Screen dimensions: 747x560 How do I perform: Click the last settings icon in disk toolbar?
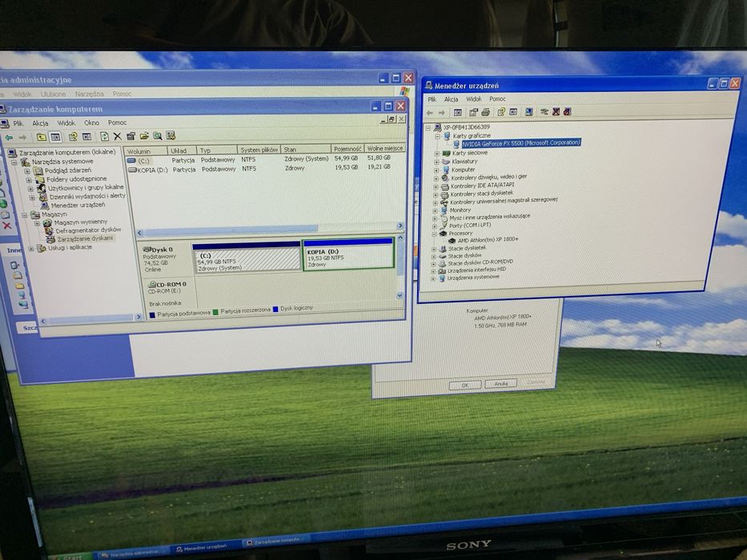click(171, 136)
